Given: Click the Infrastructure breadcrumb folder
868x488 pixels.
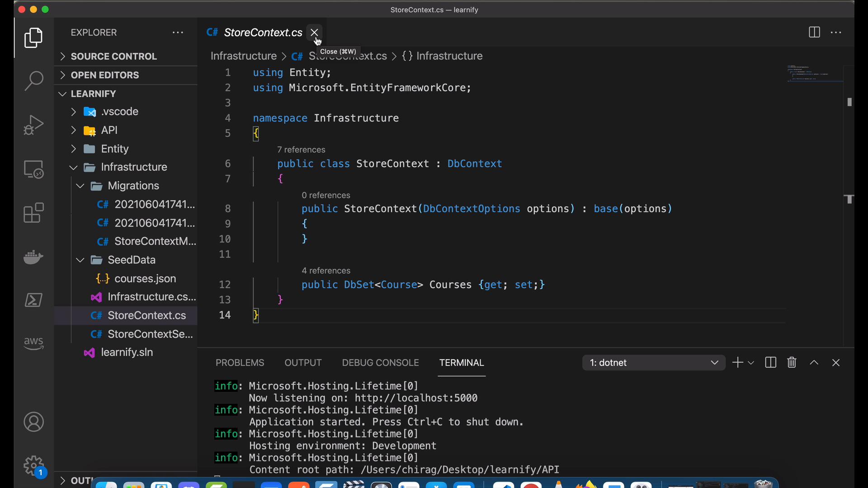Looking at the screenshot, I should 243,56.
